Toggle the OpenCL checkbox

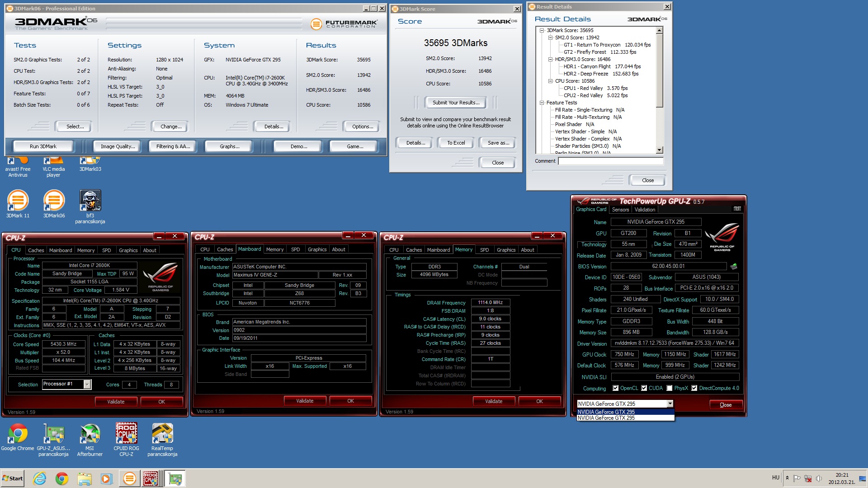[x=615, y=388]
